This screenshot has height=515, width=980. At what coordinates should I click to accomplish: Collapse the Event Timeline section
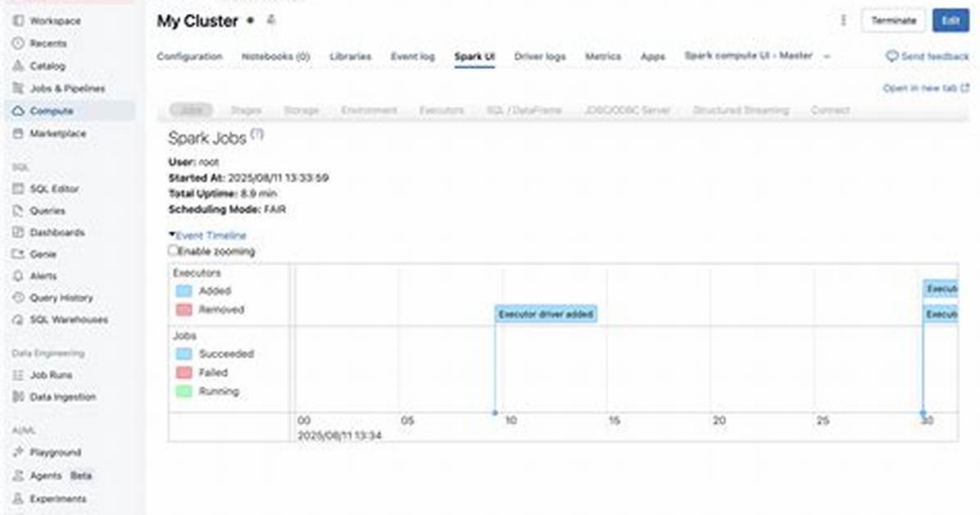tap(208, 235)
